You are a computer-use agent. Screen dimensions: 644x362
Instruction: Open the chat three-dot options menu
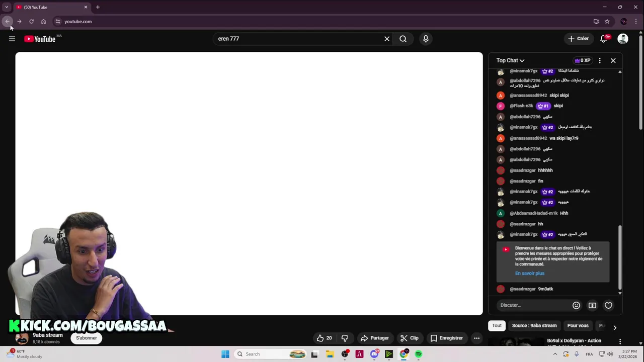click(x=600, y=60)
